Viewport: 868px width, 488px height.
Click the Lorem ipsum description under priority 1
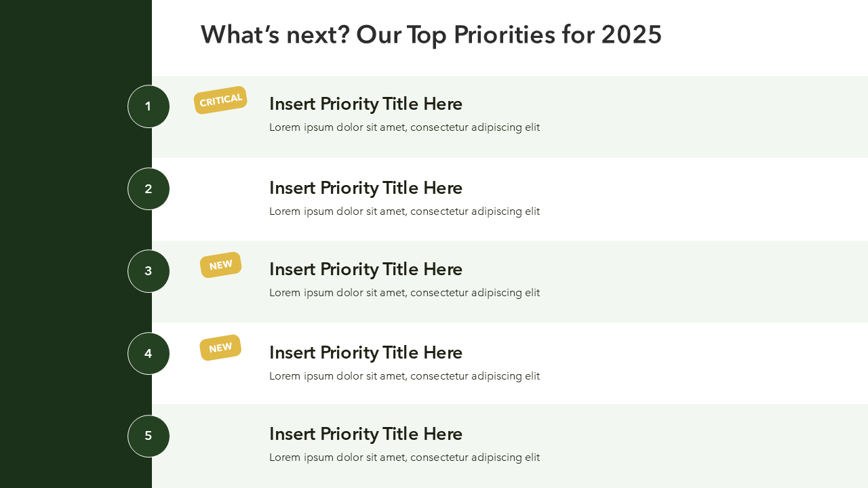coord(404,127)
